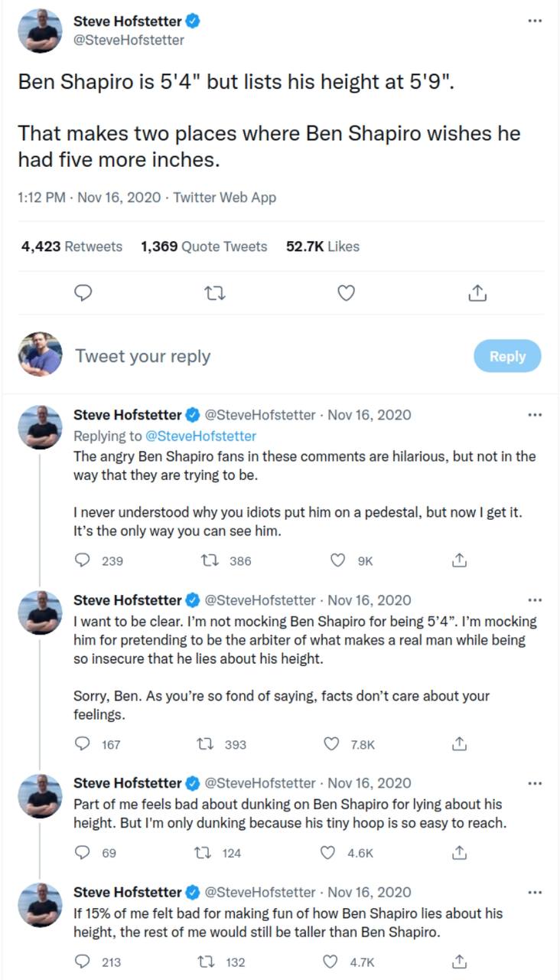This screenshot has height=980, width=560.
Task: Share the main tweet via share icon
Action: pos(476,292)
